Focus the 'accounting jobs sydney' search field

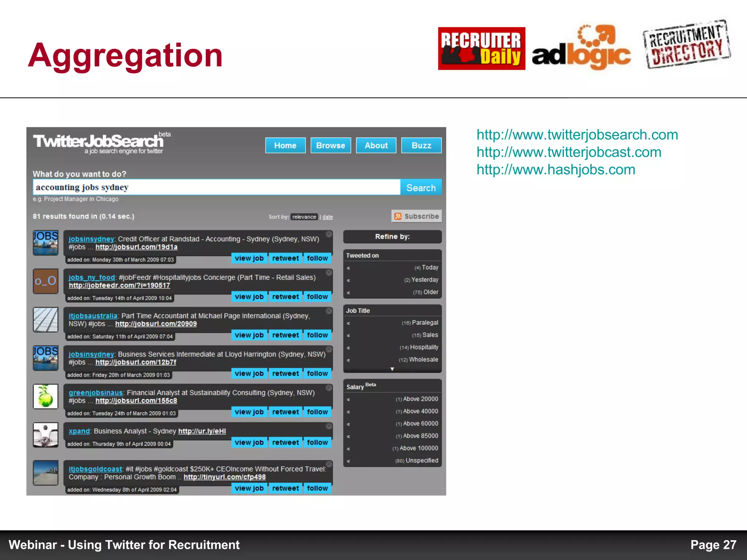(x=217, y=187)
